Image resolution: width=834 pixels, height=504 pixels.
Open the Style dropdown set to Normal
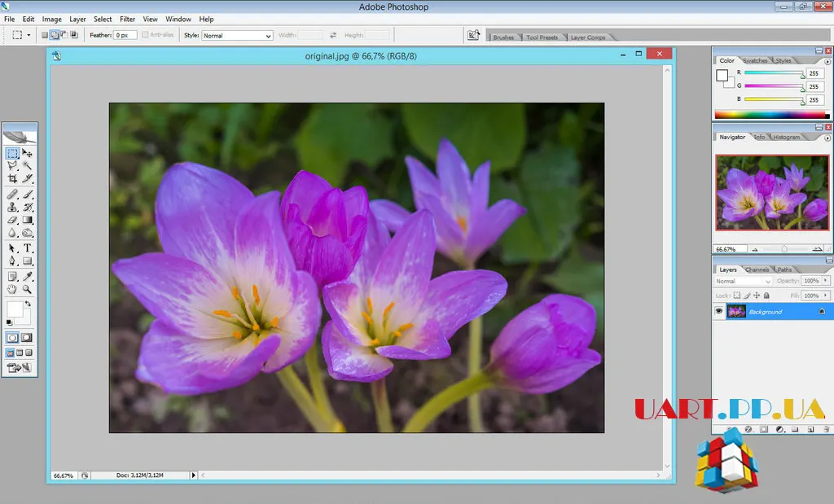tap(237, 35)
